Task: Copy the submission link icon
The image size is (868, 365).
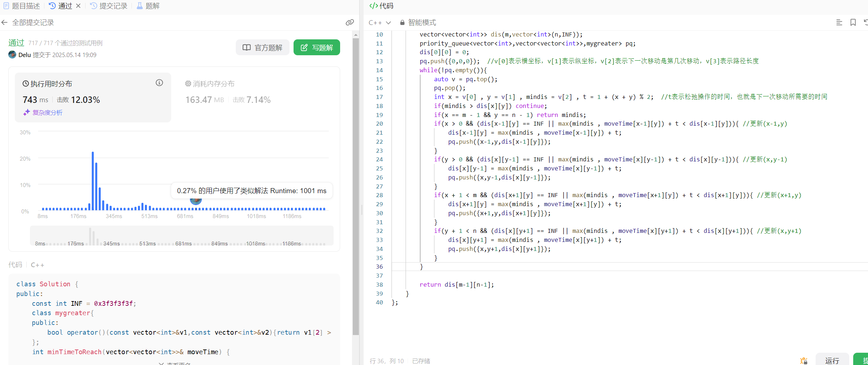Action: coord(350,23)
